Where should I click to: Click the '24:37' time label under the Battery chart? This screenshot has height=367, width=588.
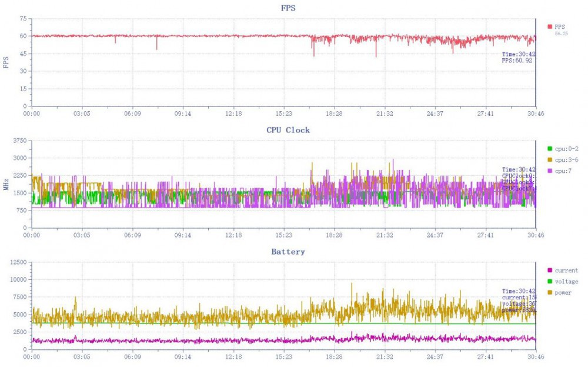tap(435, 357)
